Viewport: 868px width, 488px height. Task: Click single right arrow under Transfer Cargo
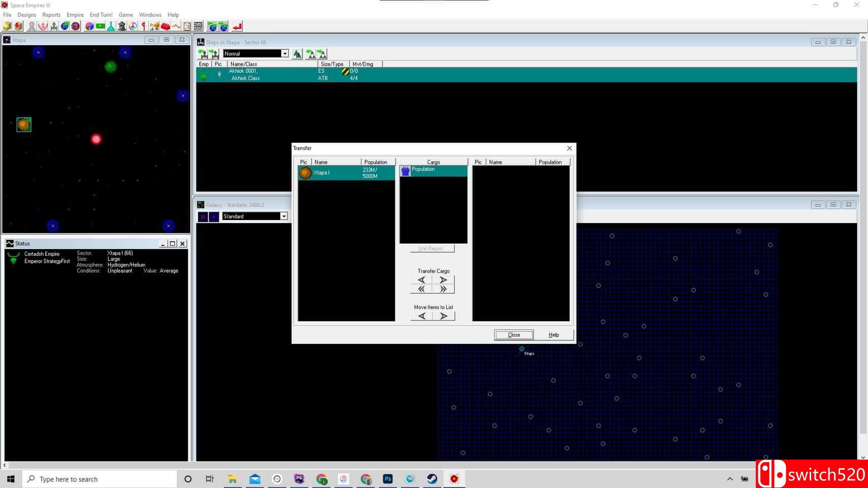(443, 280)
